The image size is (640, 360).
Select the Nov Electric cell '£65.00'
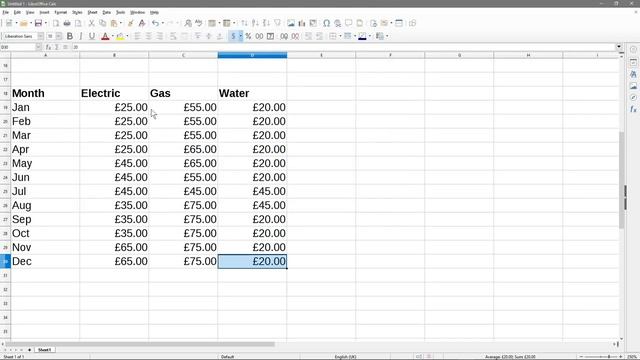coord(114,247)
